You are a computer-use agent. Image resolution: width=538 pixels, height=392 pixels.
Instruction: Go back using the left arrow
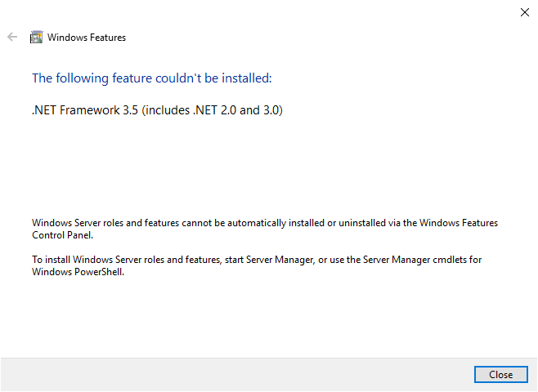(x=12, y=37)
